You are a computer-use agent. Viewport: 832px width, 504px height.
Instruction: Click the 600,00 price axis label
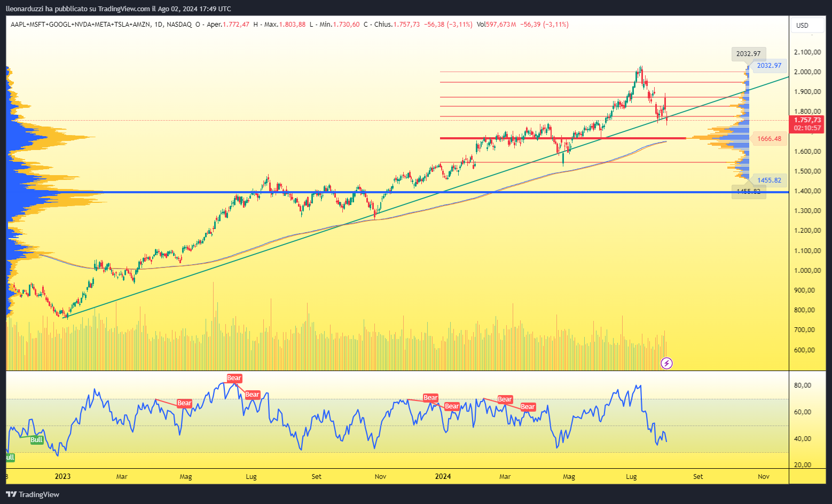click(x=804, y=350)
